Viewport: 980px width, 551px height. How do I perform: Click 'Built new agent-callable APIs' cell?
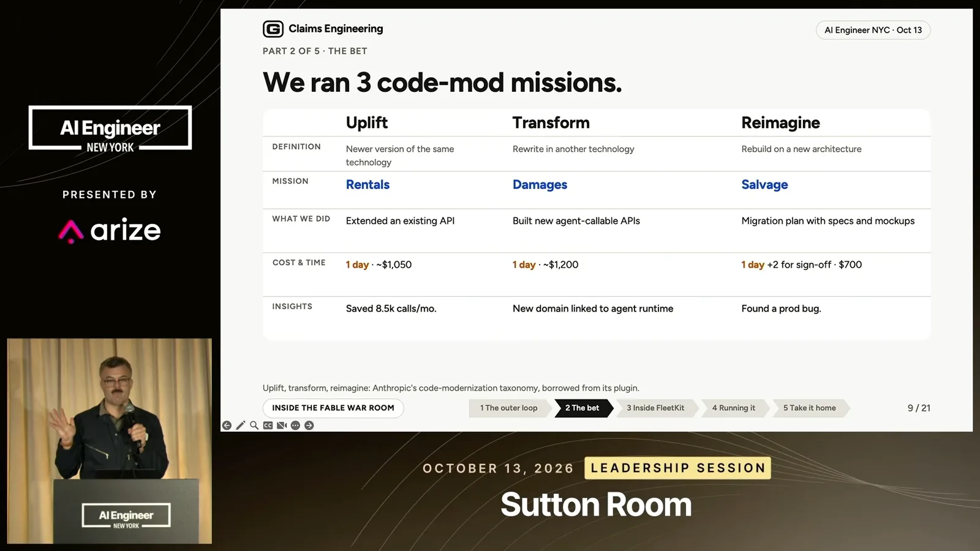576,220
